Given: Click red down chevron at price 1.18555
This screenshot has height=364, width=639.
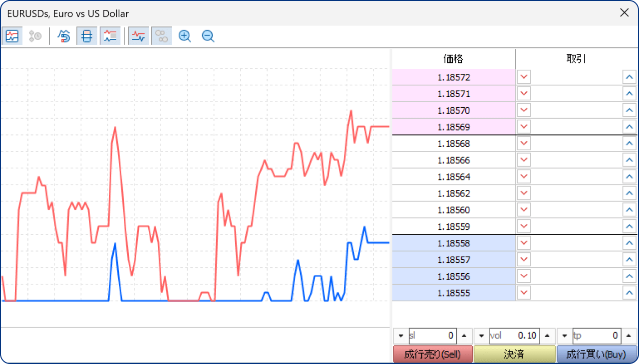Looking at the screenshot, I should (524, 293).
